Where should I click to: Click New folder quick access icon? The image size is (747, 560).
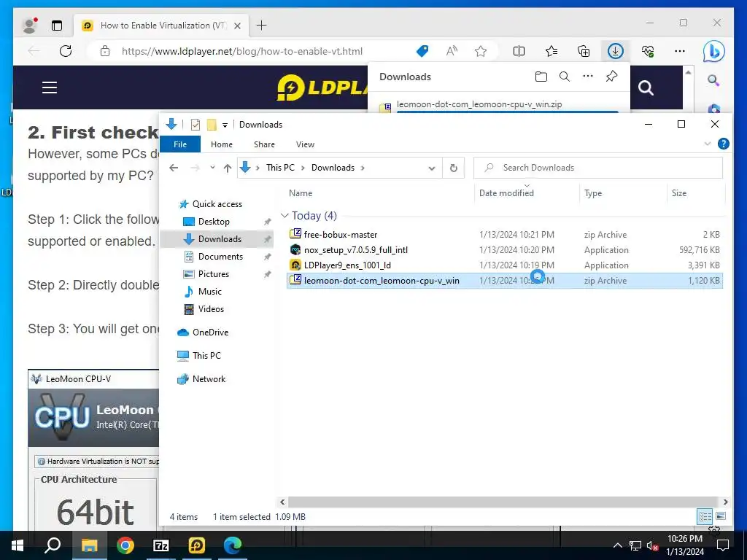212,125
